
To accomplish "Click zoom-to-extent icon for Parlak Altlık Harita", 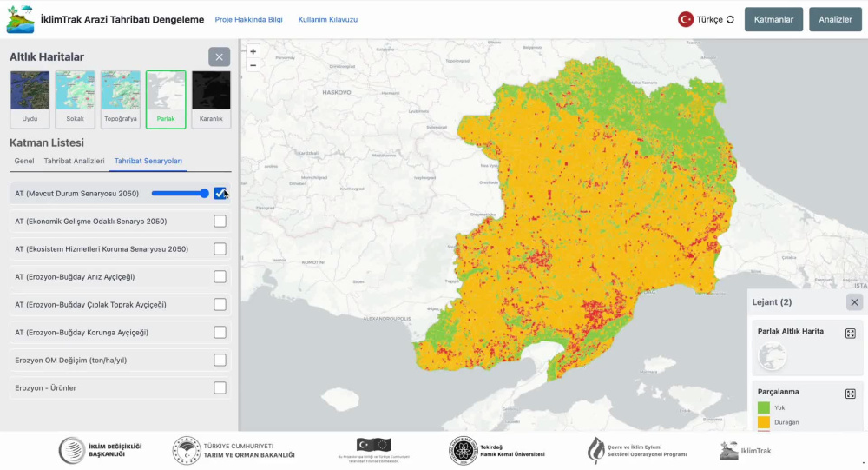I will tap(851, 333).
